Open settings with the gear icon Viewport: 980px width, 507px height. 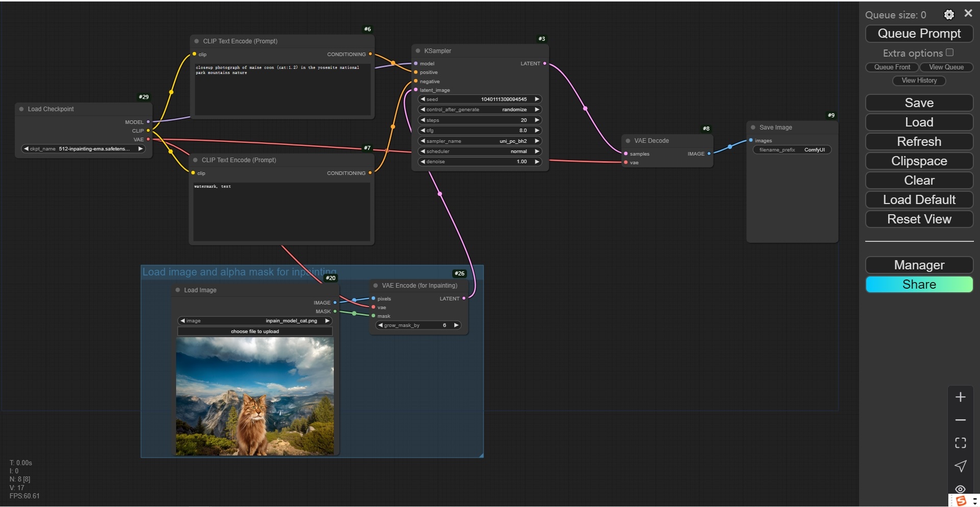coord(949,15)
